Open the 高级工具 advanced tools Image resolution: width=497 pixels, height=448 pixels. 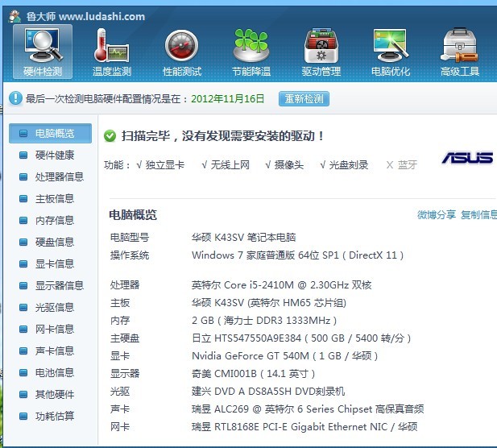pos(460,52)
